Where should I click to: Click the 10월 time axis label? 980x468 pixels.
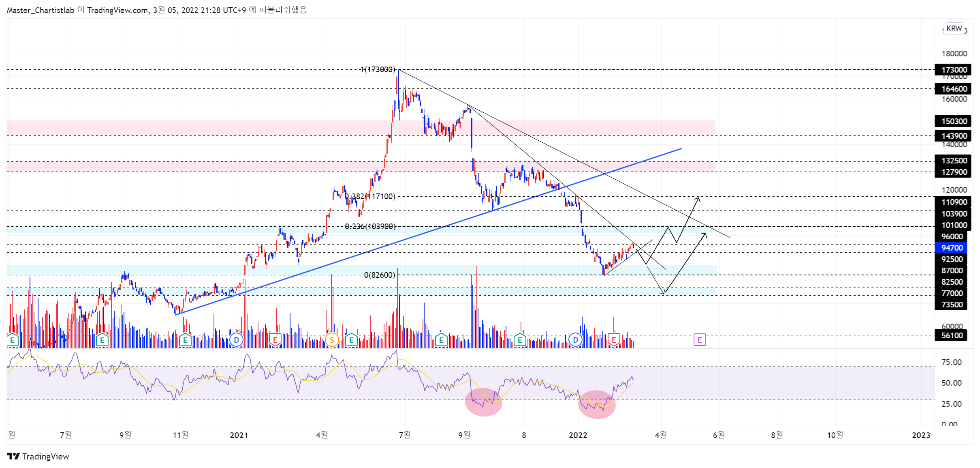point(835,435)
